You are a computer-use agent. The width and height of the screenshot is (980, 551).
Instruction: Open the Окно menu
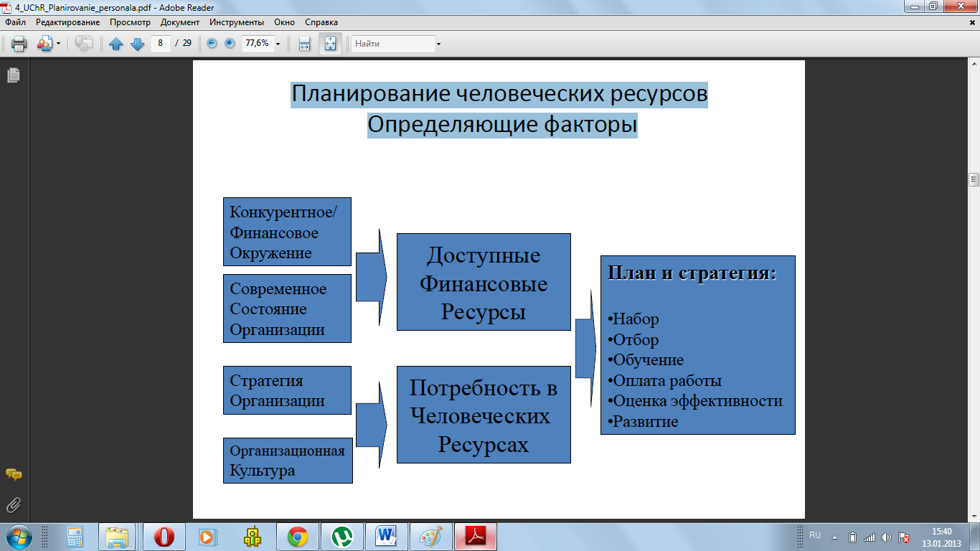285,22
